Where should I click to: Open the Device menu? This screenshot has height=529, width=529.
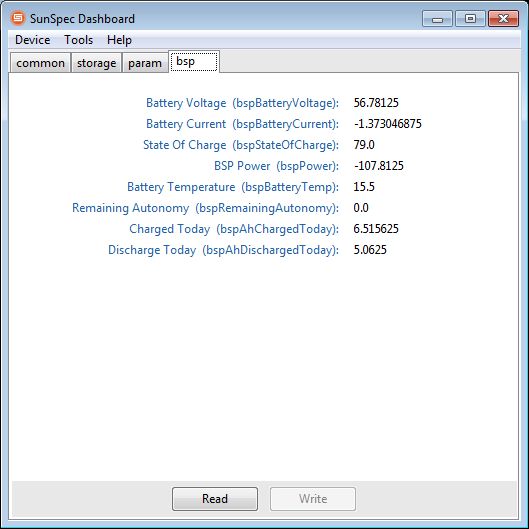click(x=33, y=40)
